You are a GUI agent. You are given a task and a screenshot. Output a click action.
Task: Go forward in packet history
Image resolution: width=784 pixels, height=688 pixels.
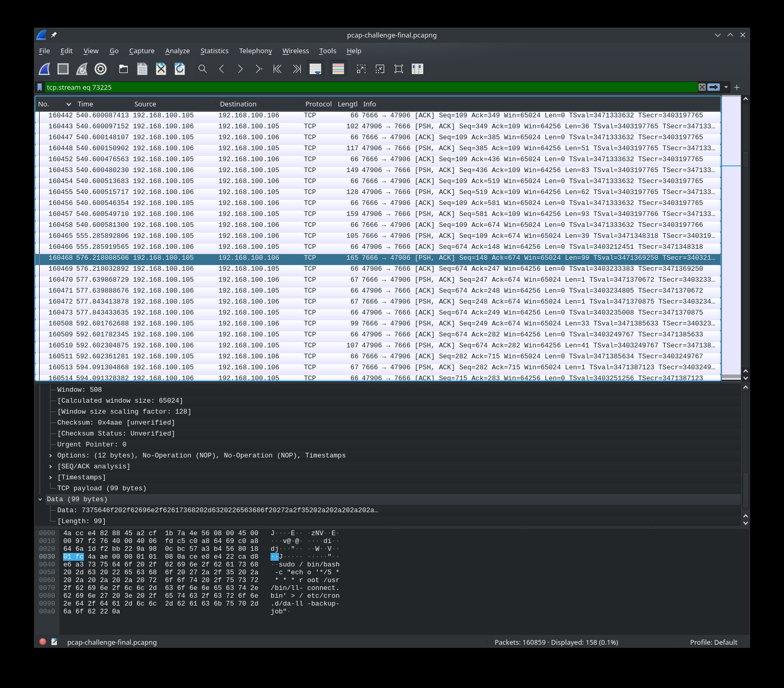pos(240,69)
